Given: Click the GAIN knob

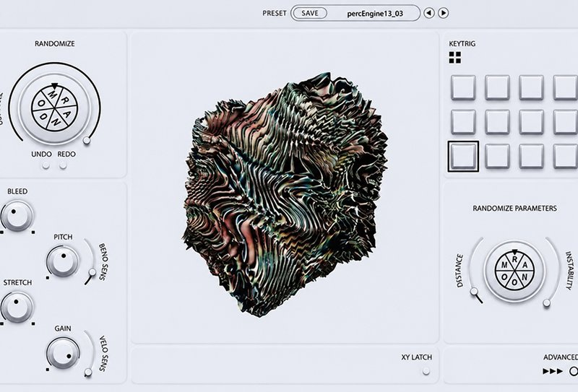Looking at the screenshot, I should pos(63,352).
